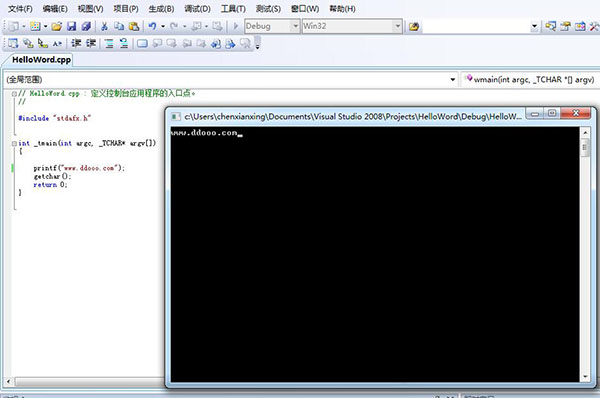Click the Paste clipboard icon
The image size is (600, 398).
(134, 26)
